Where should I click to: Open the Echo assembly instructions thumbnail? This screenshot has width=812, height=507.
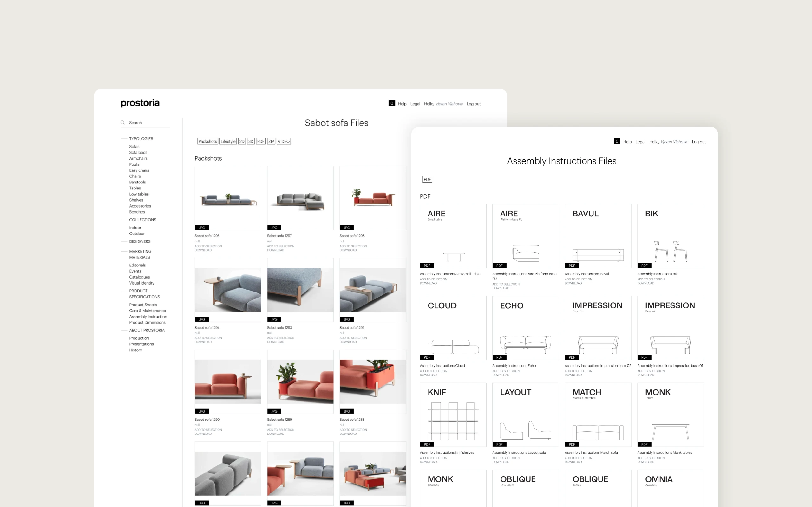(x=525, y=328)
